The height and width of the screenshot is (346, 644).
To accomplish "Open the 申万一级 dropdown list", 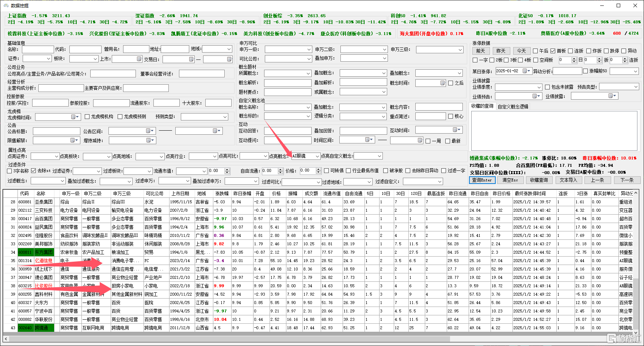I will (308, 49).
